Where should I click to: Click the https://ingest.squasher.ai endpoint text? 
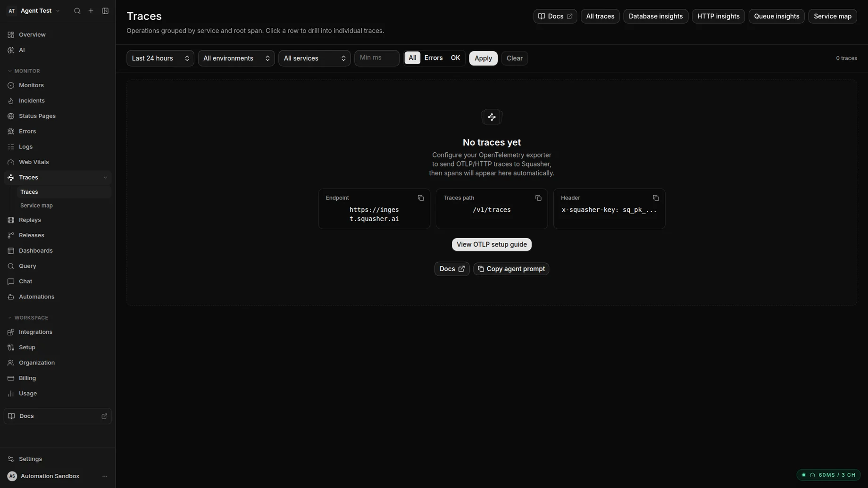[374, 215]
